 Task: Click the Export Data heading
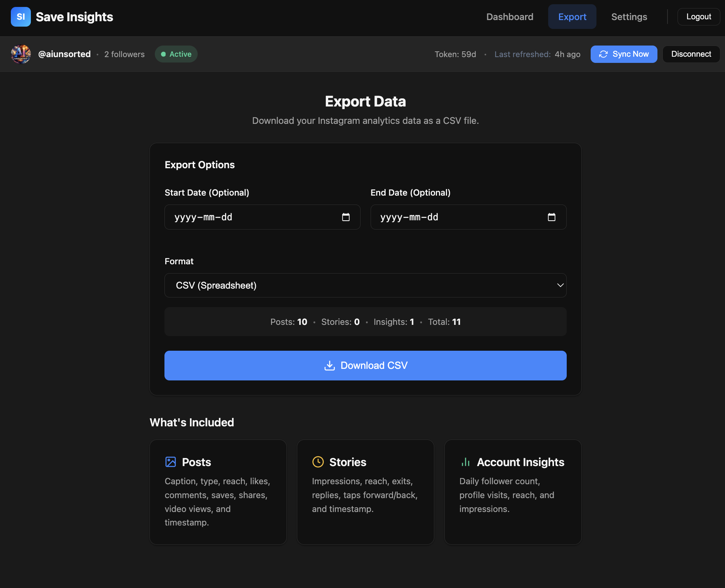coord(366,101)
